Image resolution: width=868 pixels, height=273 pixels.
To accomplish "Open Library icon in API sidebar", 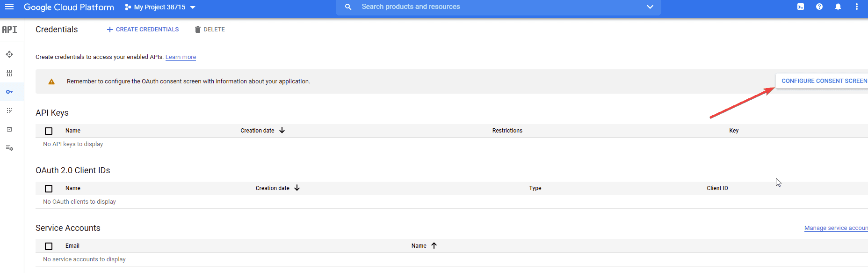I will pyautogui.click(x=9, y=74).
